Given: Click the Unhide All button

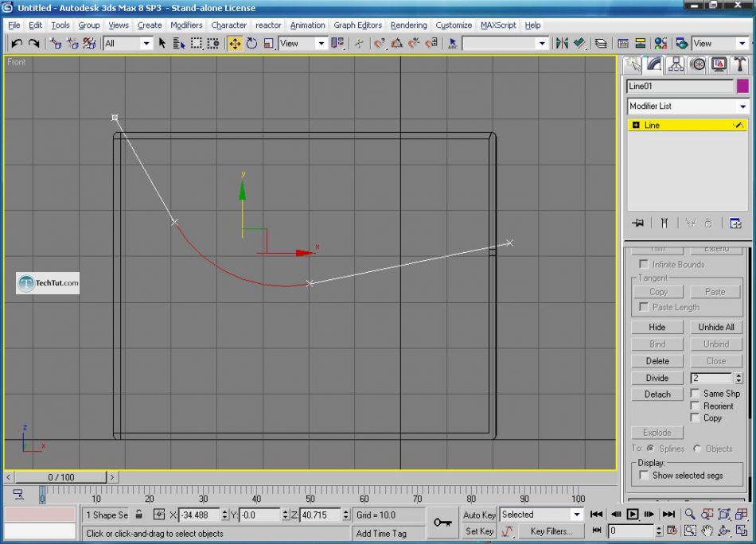Looking at the screenshot, I should (x=716, y=327).
